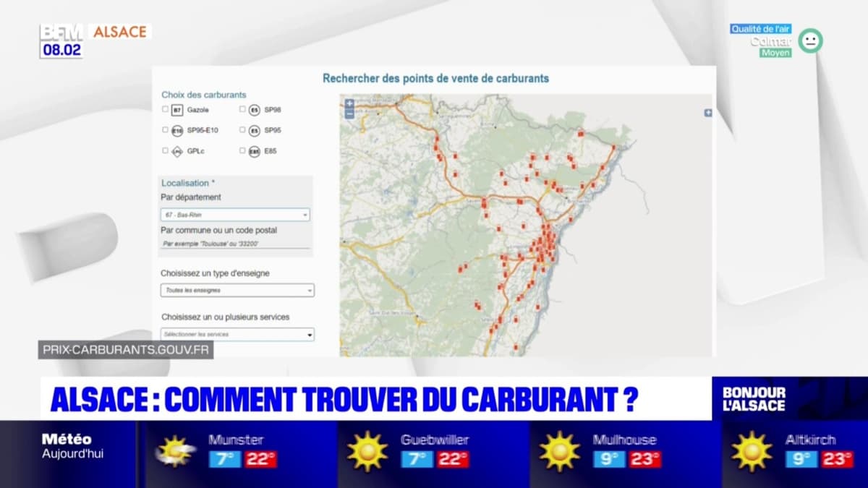Tick the Gazole fuel checkbox
The height and width of the screenshot is (488, 868).
(165, 109)
